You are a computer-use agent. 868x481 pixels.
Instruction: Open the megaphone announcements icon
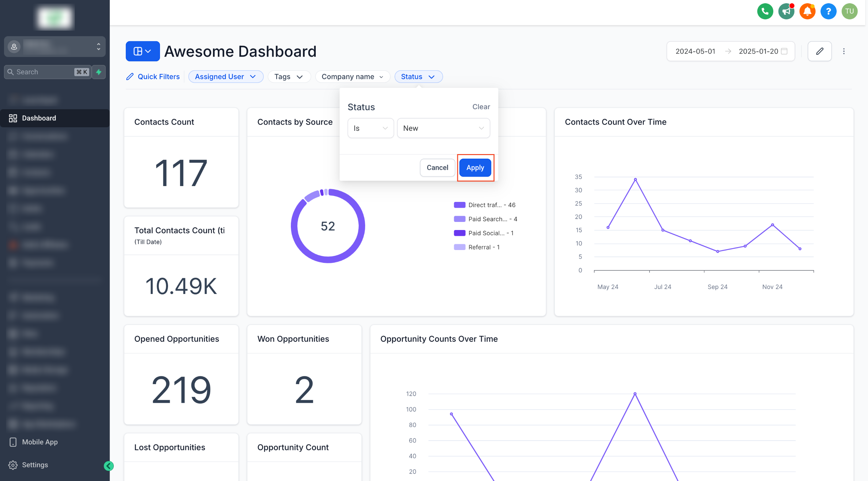[x=786, y=11]
